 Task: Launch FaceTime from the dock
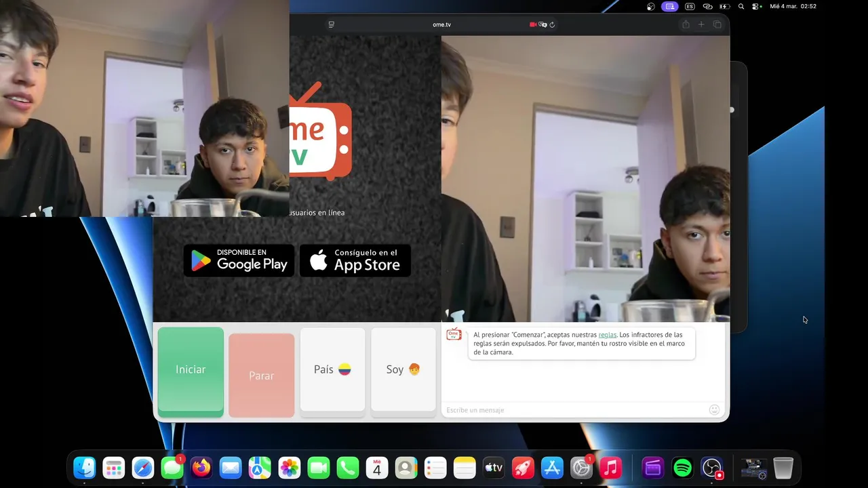point(319,468)
